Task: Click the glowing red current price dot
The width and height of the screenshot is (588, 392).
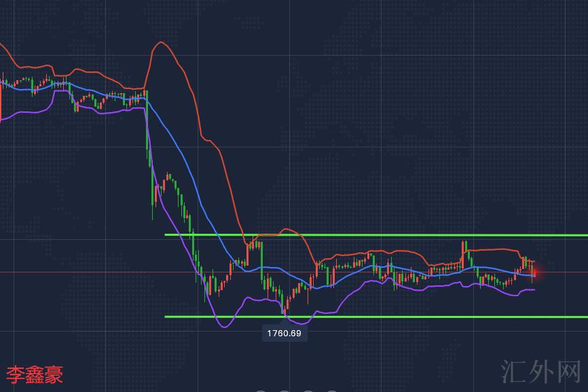Action: (x=535, y=272)
